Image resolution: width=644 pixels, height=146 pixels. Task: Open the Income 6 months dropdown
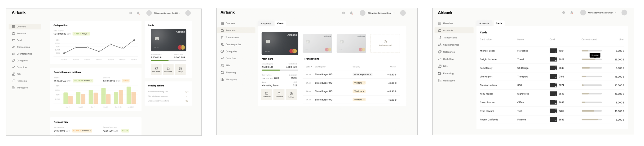[83, 81]
